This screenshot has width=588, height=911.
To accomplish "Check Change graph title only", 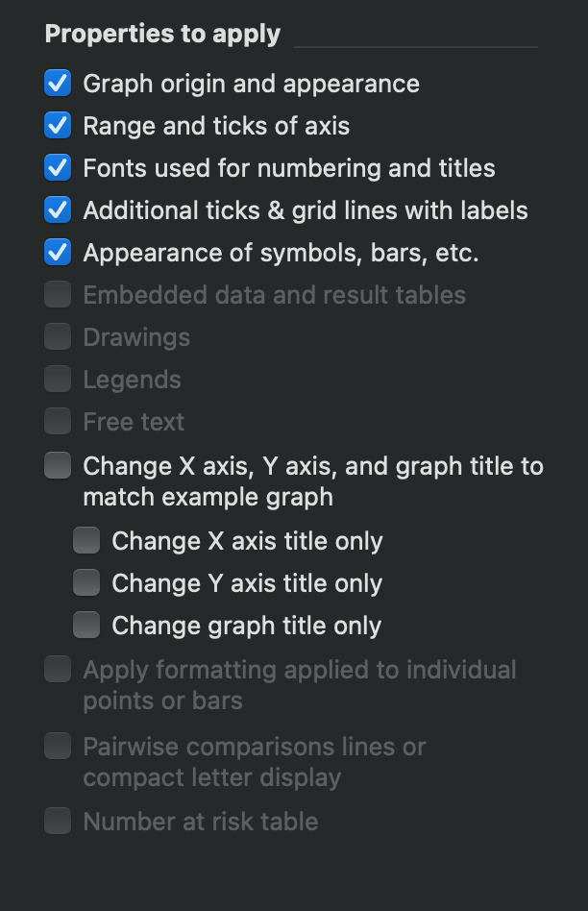I will (x=86, y=626).
